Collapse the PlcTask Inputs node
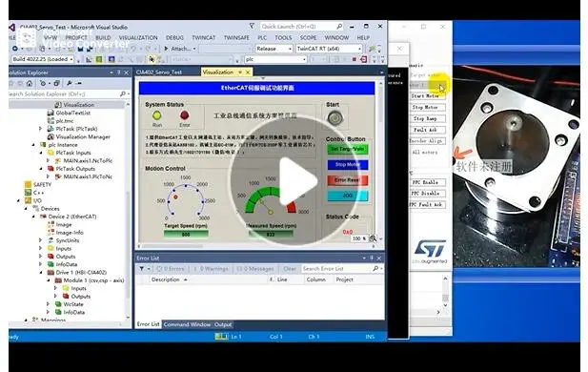This screenshot has width=588, height=372. [x=40, y=153]
